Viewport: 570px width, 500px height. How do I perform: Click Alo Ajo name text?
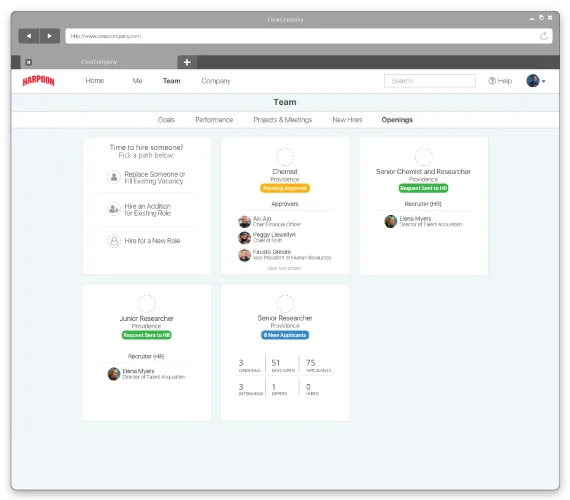[262, 219]
